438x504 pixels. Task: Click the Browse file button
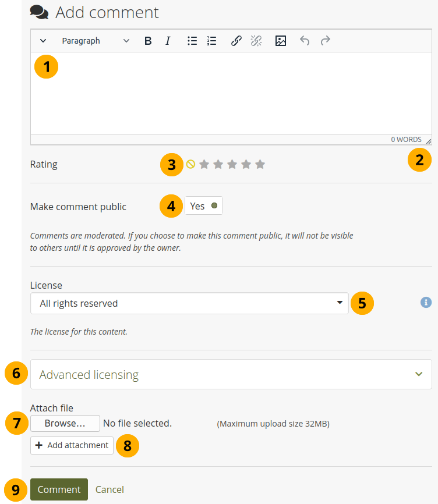[x=65, y=423]
